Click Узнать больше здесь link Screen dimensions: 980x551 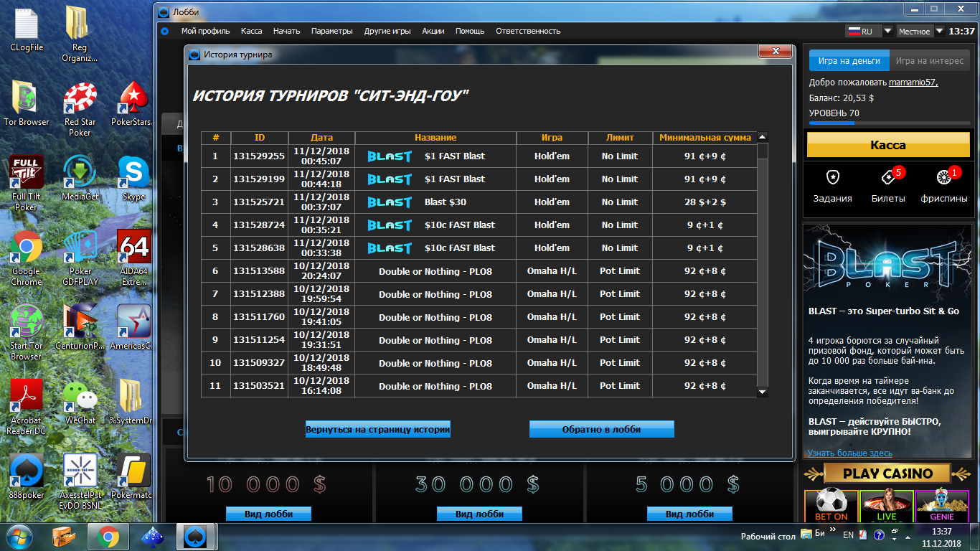coord(850,453)
